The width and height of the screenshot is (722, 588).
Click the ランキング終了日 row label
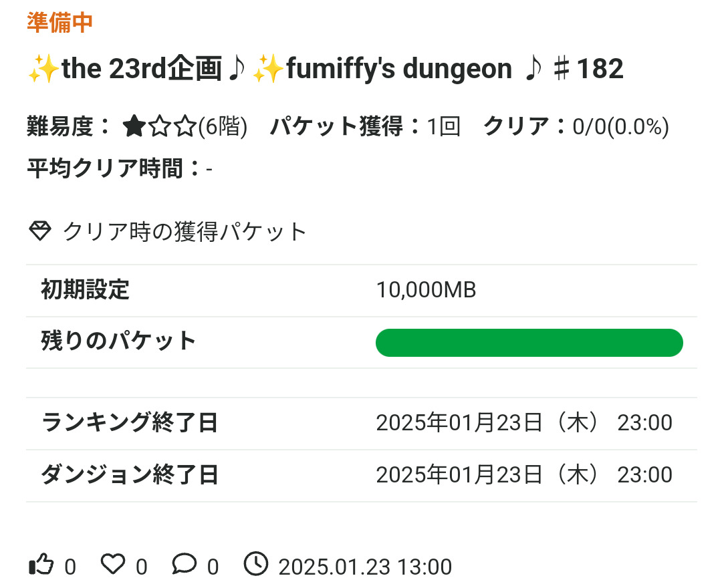click(x=130, y=423)
